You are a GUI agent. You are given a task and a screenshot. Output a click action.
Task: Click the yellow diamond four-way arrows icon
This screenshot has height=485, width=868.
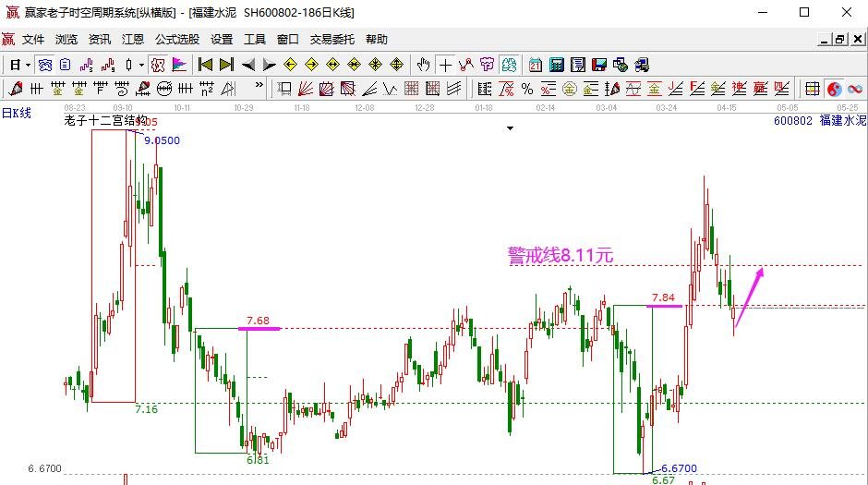(375, 65)
